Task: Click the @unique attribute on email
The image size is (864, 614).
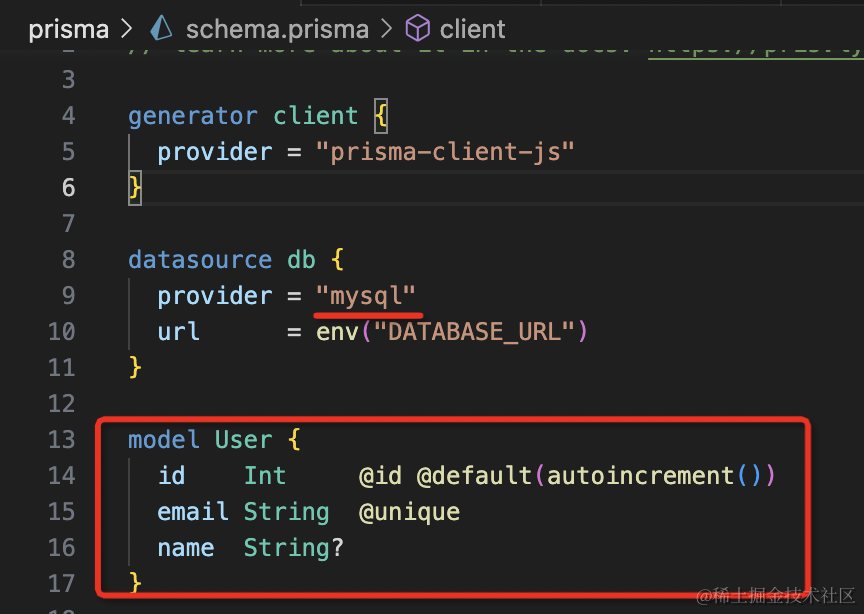Action: [409, 512]
